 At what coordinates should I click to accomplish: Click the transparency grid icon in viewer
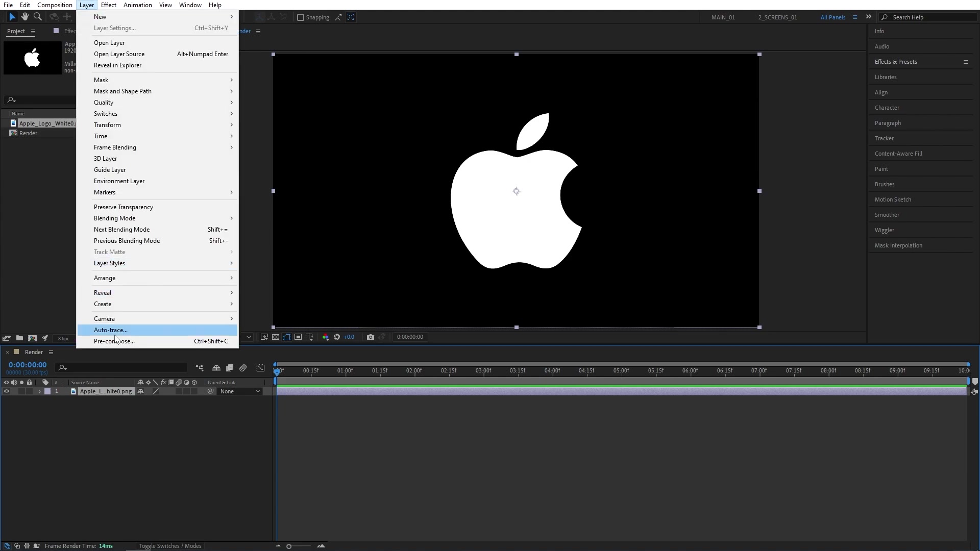point(276,337)
